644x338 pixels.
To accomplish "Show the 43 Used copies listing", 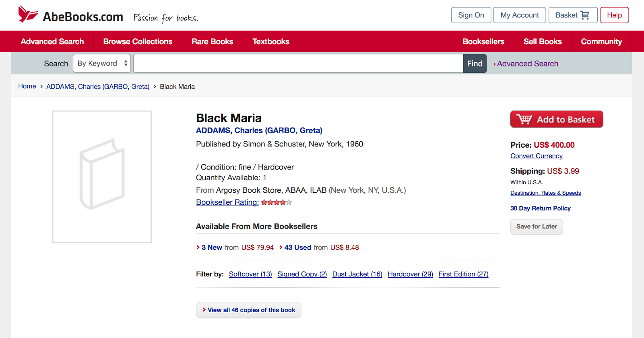I will click(x=298, y=247).
